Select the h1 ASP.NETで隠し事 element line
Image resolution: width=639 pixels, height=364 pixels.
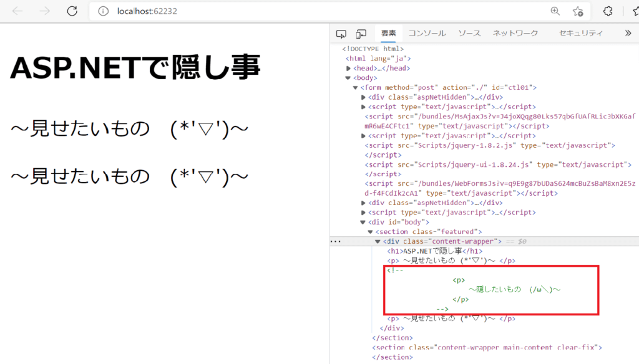pyautogui.click(x=434, y=251)
